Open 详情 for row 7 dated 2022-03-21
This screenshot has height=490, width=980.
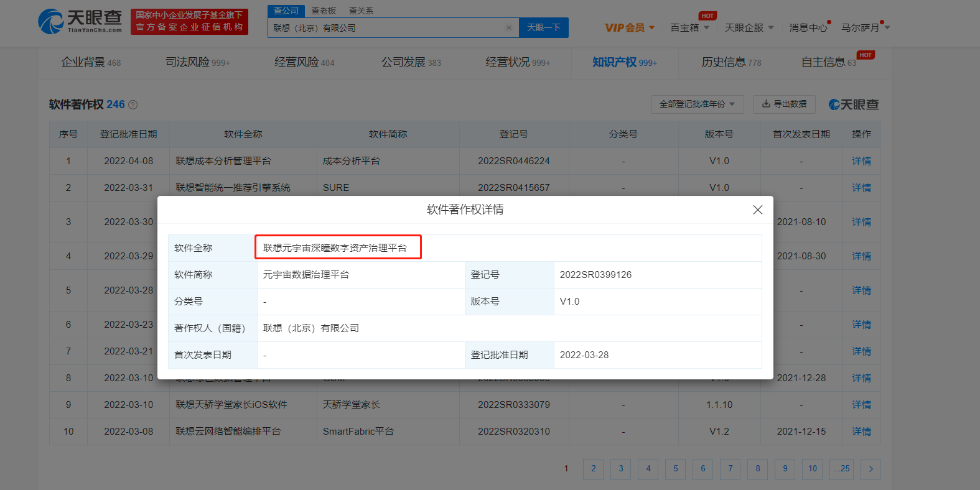(861, 351)
